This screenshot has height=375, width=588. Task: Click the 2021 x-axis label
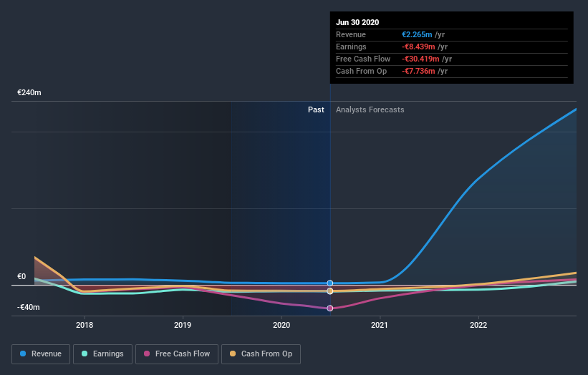click(x=380, y=325)
